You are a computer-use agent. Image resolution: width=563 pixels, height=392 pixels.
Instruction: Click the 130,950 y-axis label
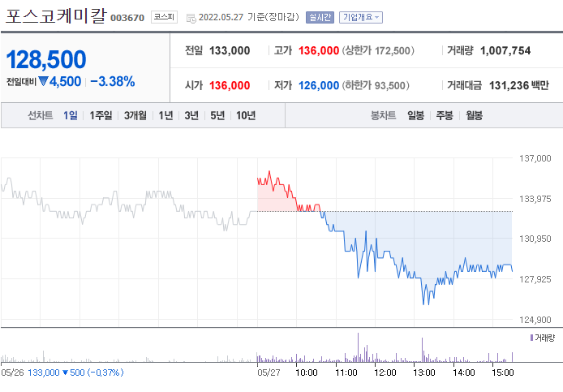point(535,239)
